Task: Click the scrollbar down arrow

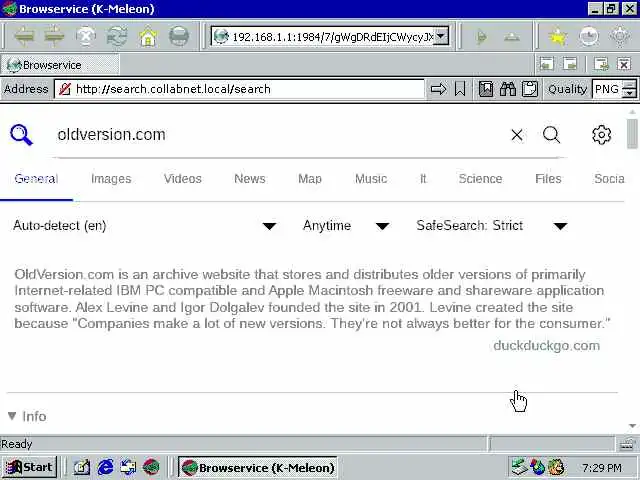Action: (632, 426)
